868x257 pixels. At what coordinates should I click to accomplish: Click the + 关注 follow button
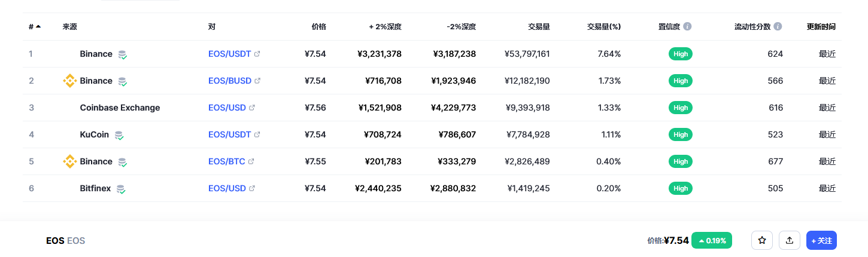821,240
